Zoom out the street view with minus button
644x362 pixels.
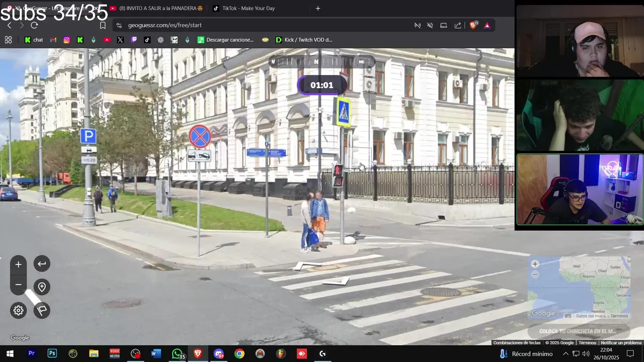pos(18,285)
